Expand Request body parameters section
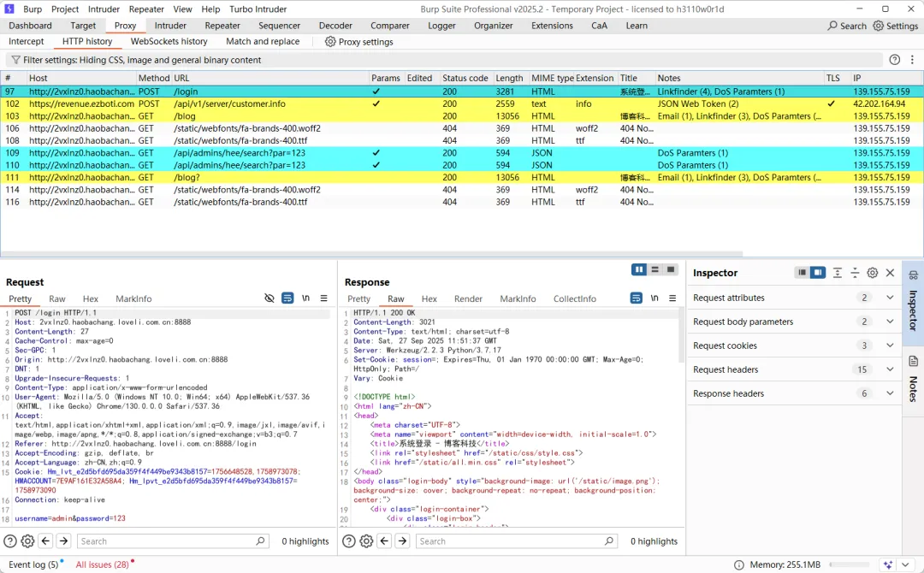 (x=890, y=322)
